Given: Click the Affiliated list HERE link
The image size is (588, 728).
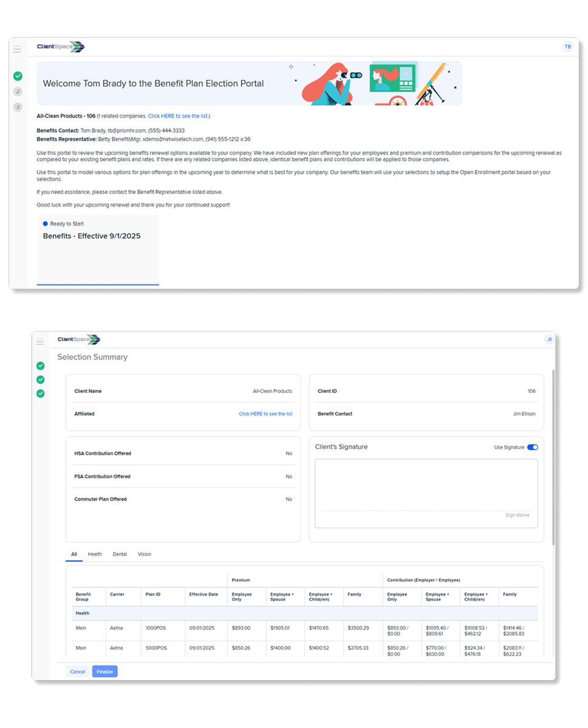Looking at the screenshot, I should click(x=265, y=414).
